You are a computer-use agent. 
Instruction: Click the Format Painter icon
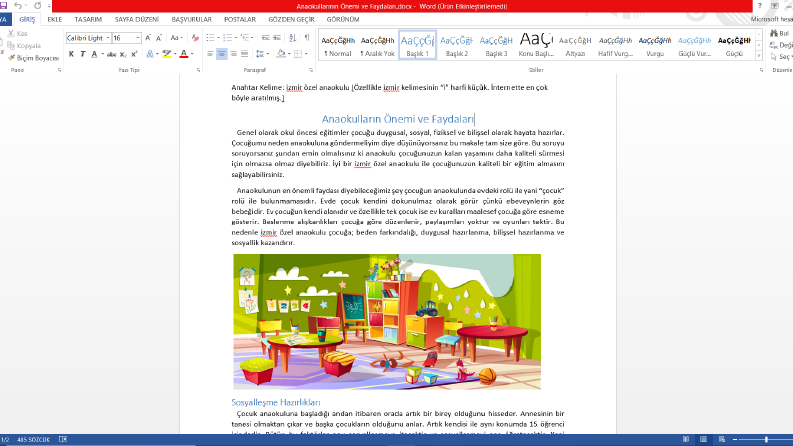click(x=33, y=58)
